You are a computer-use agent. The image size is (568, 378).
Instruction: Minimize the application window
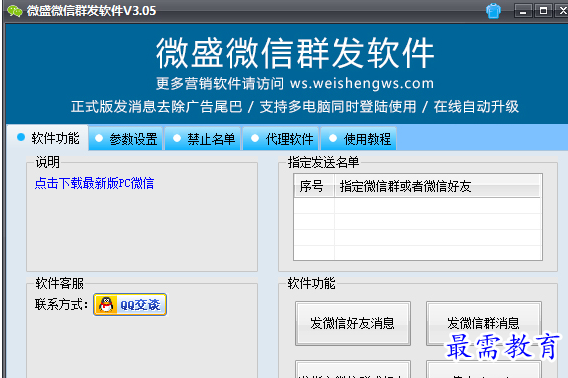point(523,11)
